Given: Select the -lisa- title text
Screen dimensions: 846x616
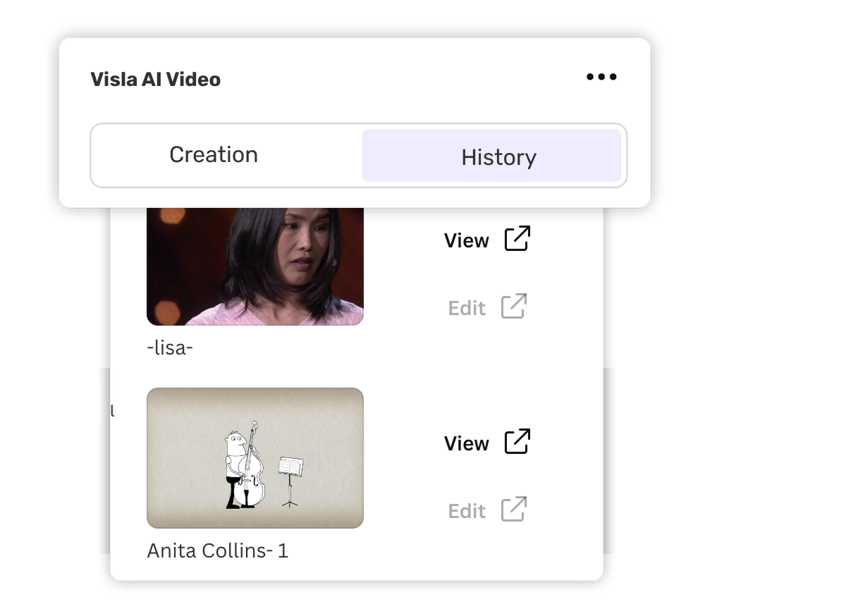Looking at the screenshot, I should [168, 347].
